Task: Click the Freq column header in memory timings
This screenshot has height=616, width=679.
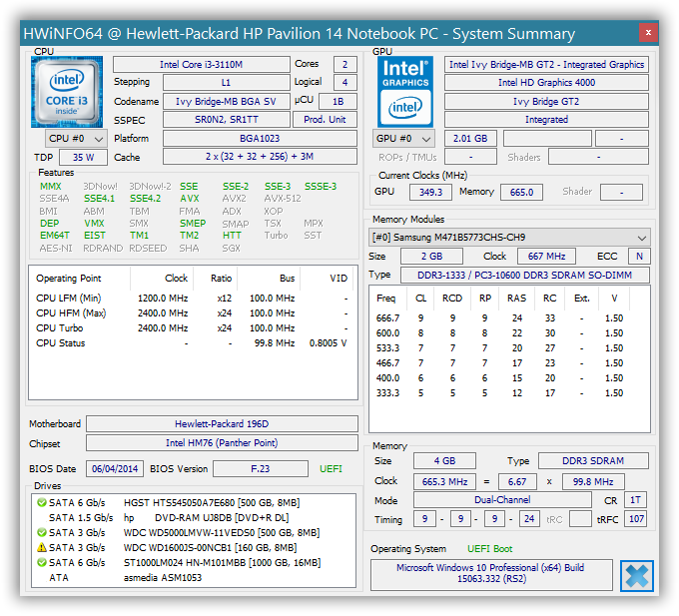Action: coord(388,299)
